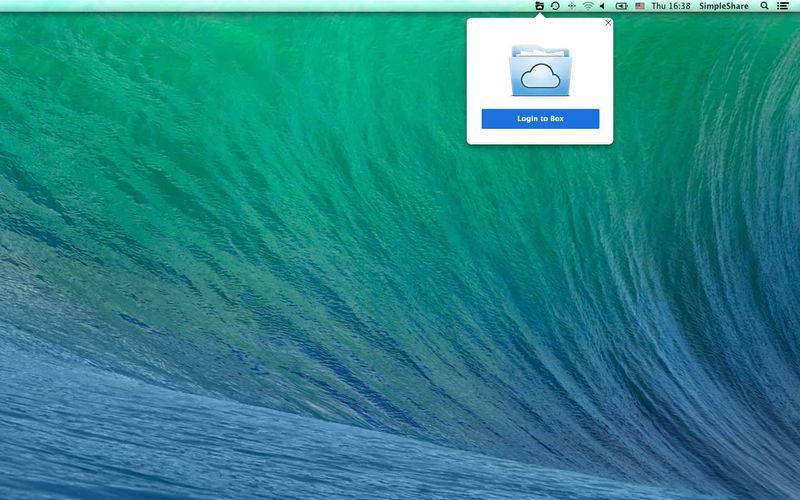Open the Notification Center list icon
The width and height of the screenshot is (800, 500).
click(x=783, y=6)
